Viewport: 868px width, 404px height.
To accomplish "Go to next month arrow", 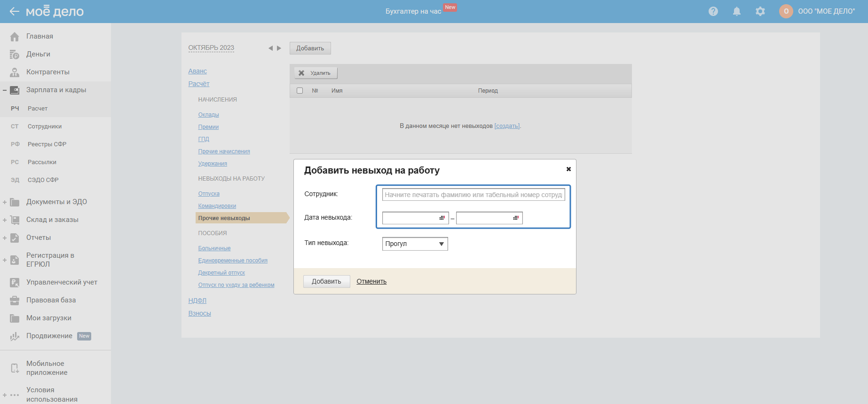I will [279, 48].
